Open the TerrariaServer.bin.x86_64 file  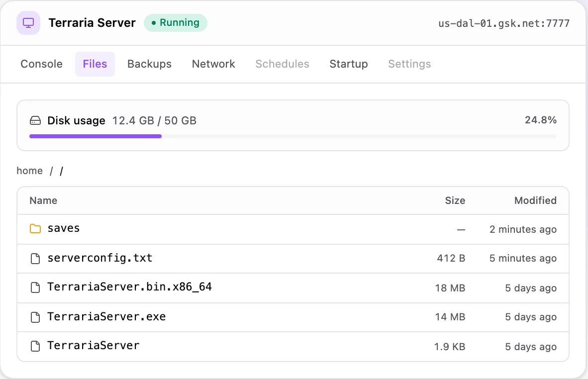(x=129, y=287)
